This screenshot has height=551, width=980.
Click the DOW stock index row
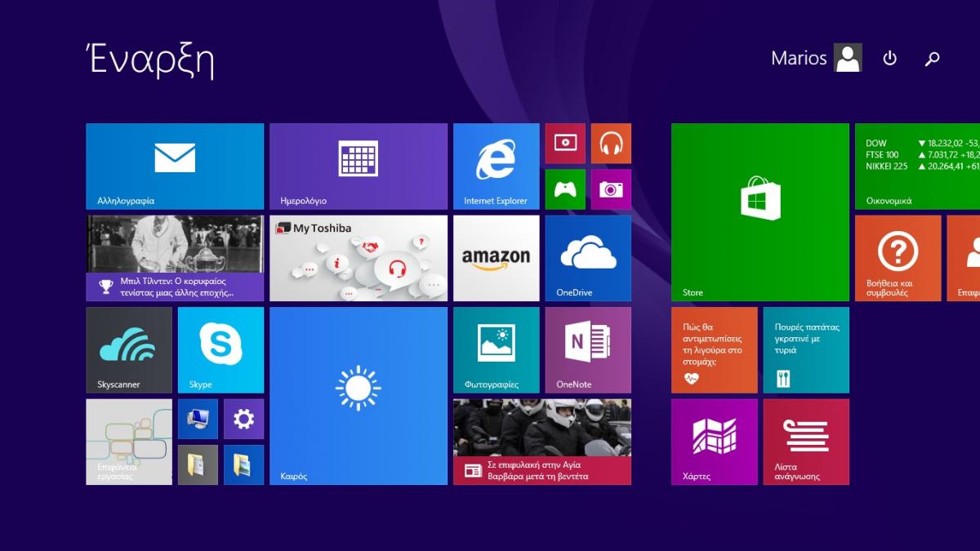(x=922, y=143)
